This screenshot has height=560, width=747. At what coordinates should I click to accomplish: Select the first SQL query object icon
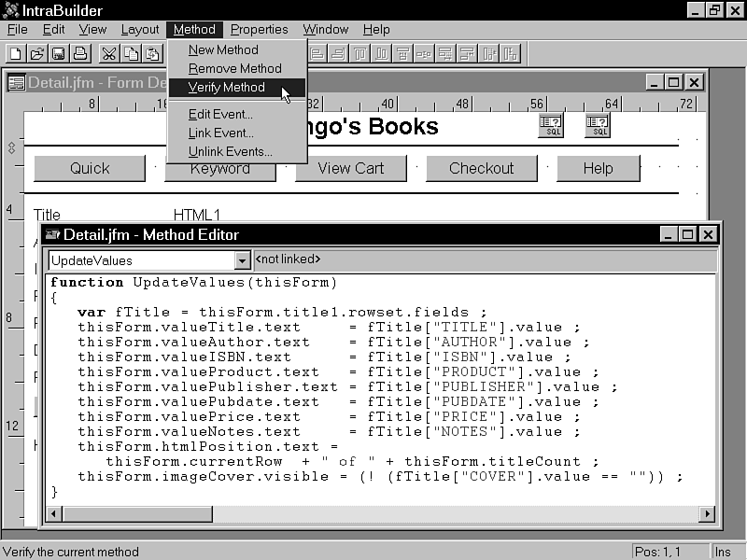pos(551,126)
